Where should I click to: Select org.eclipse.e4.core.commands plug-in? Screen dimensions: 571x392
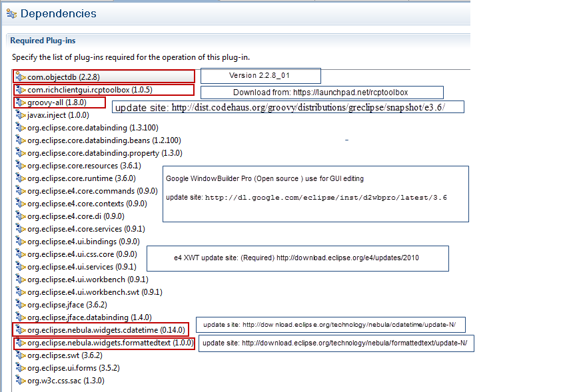[93, 191]
